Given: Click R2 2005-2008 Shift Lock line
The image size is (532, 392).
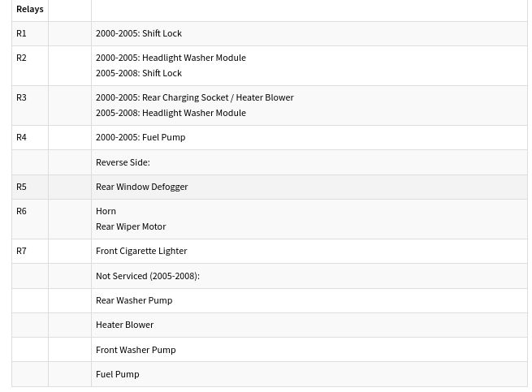Looking at the screenshot, I should click(139, 73).
